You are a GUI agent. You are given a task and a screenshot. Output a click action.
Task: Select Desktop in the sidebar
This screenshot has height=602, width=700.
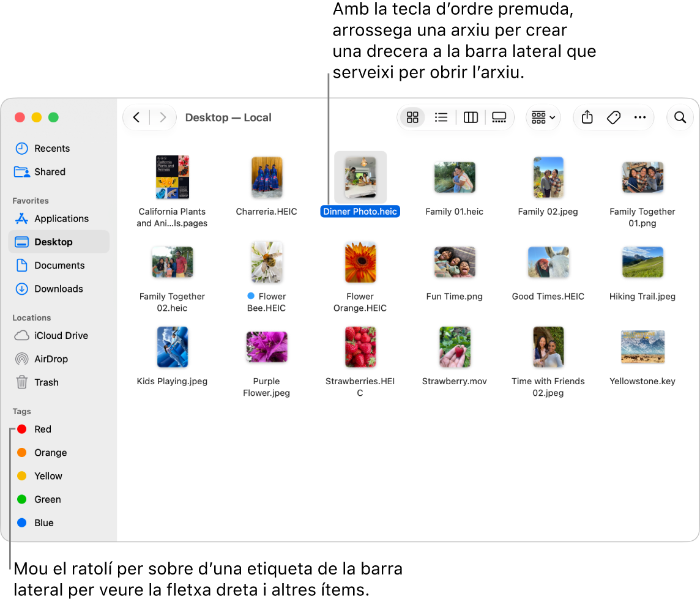point(59,242)
